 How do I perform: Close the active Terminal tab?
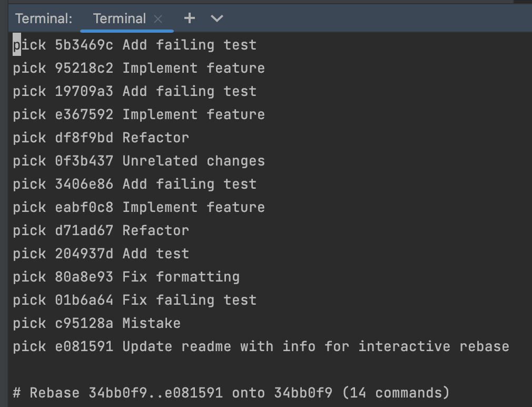click(x=159, y=18)
